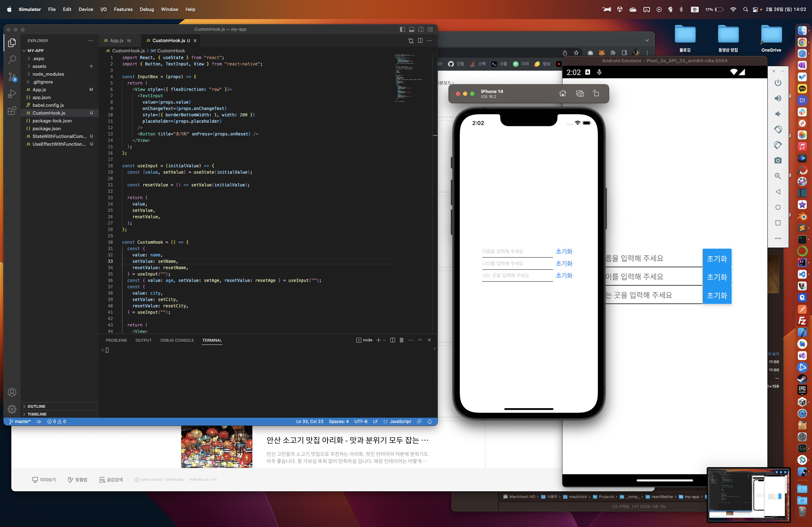Kill terminal with trash icon
Viewport: 812px width, 527px height.
coord(401,340)
